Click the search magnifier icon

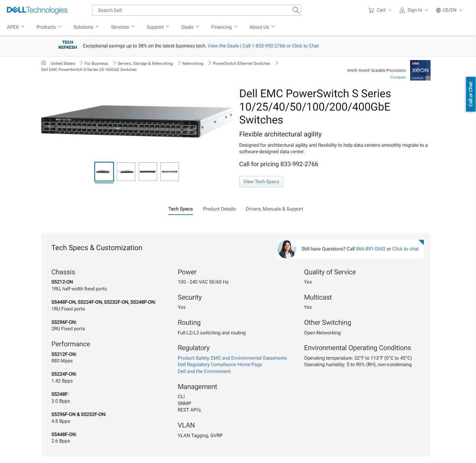pos(296,10)
